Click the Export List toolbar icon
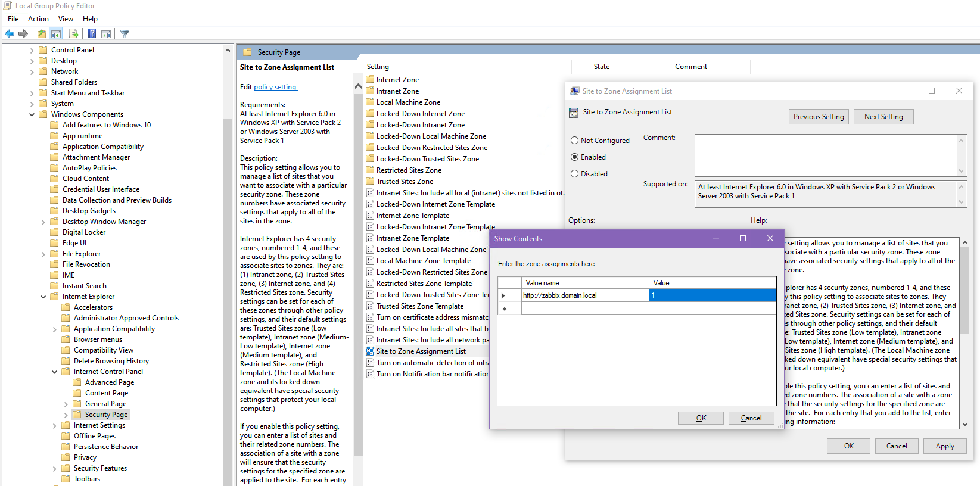This screenshot has height=486, width=980. click(74, 34)
